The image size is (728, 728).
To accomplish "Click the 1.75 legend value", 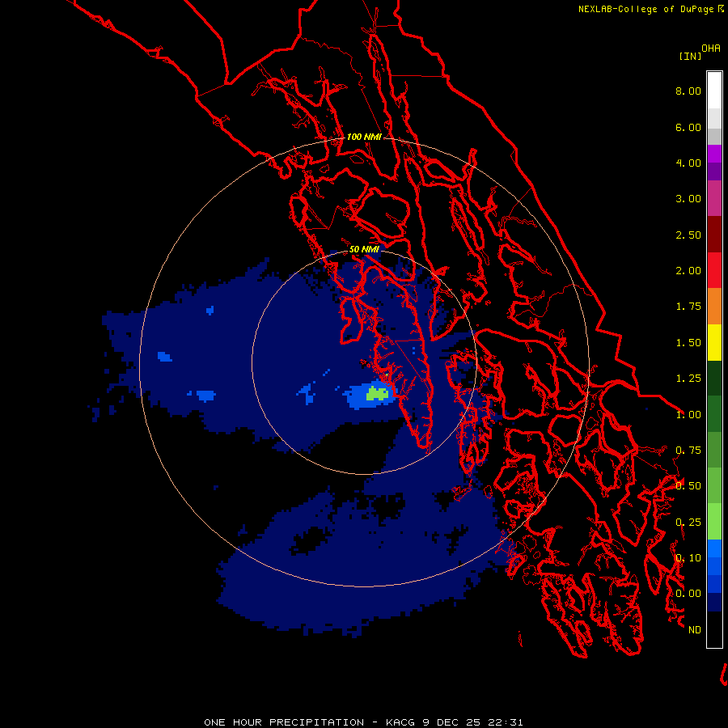I will (688, 307).
